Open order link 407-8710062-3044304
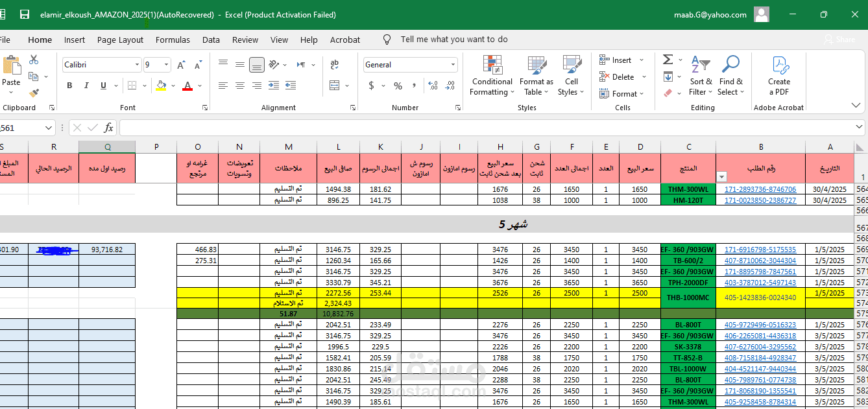 click(x=760, y=260)
